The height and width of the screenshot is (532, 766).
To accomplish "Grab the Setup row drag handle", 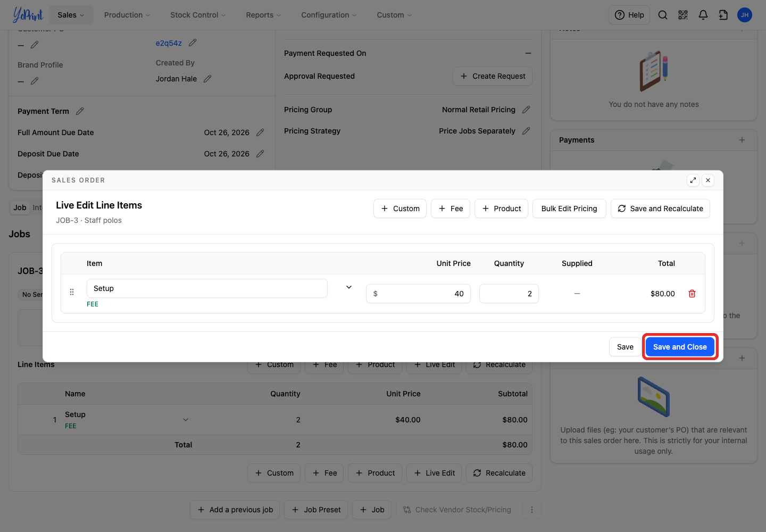I will (x=72, y=292).
